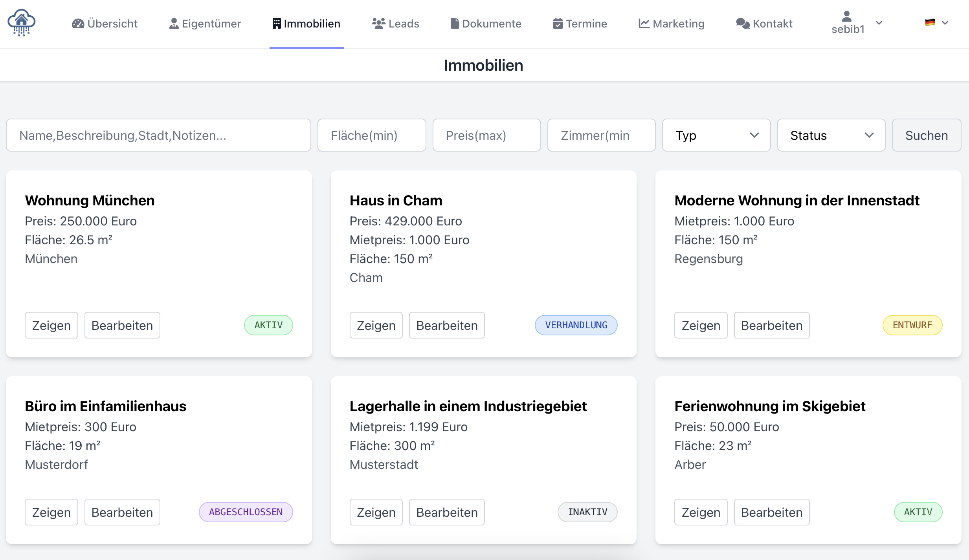The image size is (969, 560).
Task: Show the Wohnung München property
Action: (51, 325)
